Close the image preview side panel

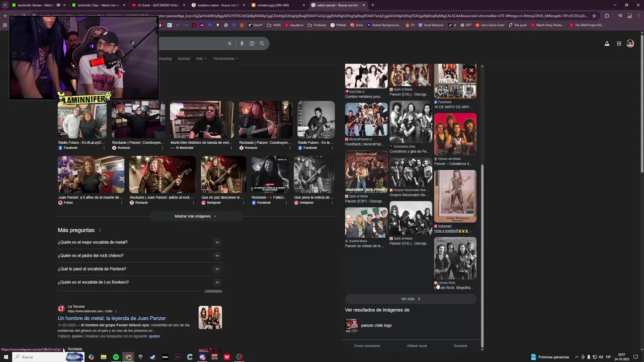point(471,71)
